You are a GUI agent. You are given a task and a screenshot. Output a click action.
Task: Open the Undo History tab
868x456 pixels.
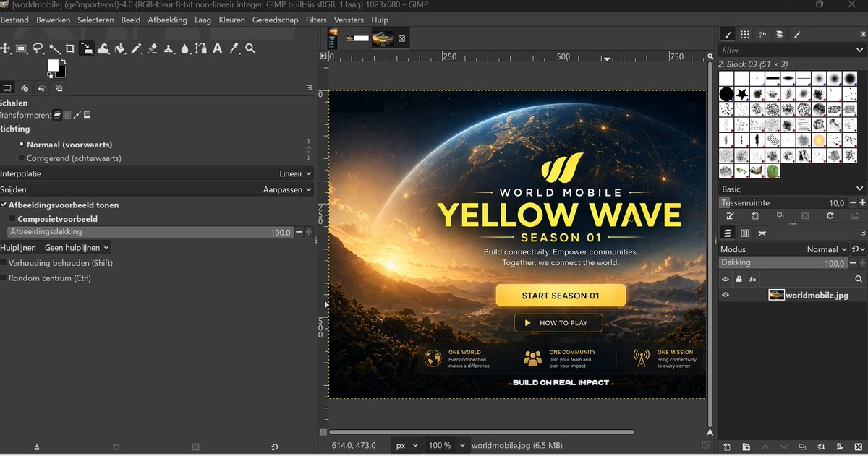(x=42, y=88)
